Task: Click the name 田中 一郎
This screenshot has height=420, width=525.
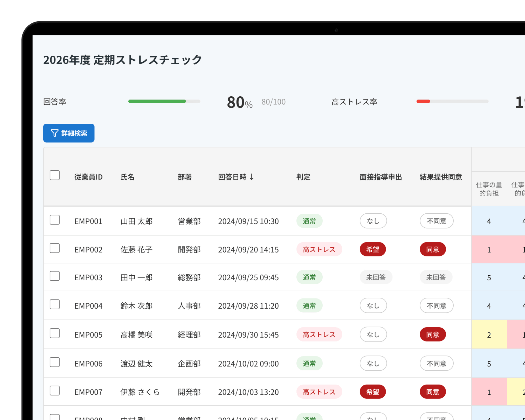Action: tap(136, 277)
